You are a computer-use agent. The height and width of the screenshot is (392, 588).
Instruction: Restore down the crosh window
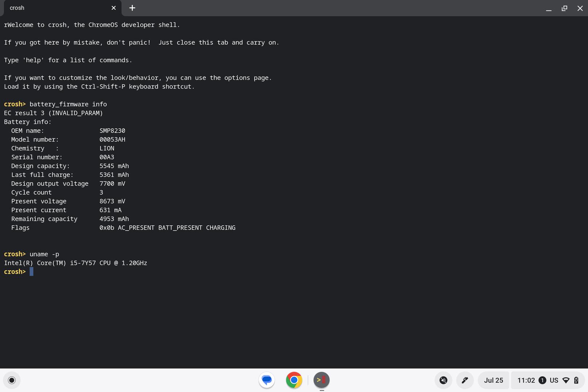click(x=564, y=8)
